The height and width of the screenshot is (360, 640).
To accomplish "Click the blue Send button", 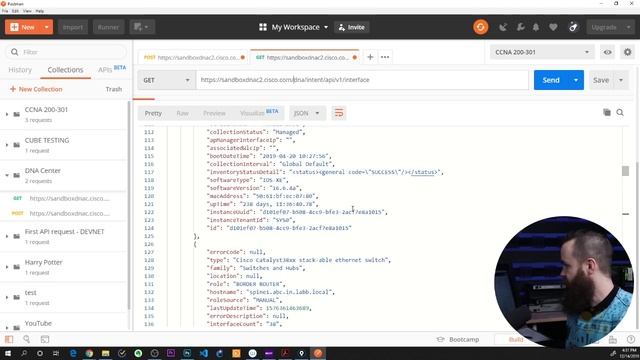I will click(551, 80).
